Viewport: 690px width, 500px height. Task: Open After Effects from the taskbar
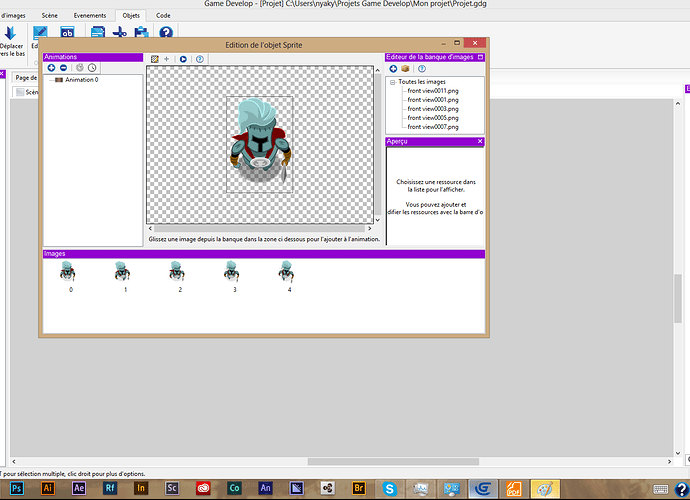point(79,488)
